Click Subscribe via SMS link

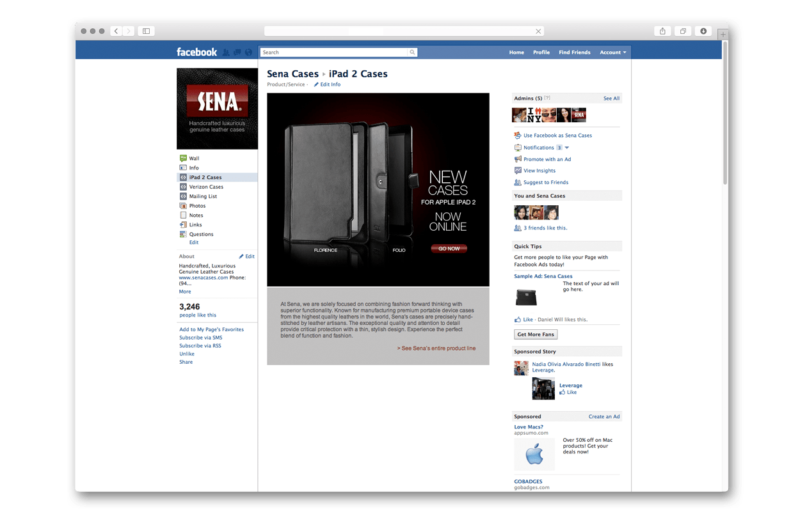[x=201, y=338]
